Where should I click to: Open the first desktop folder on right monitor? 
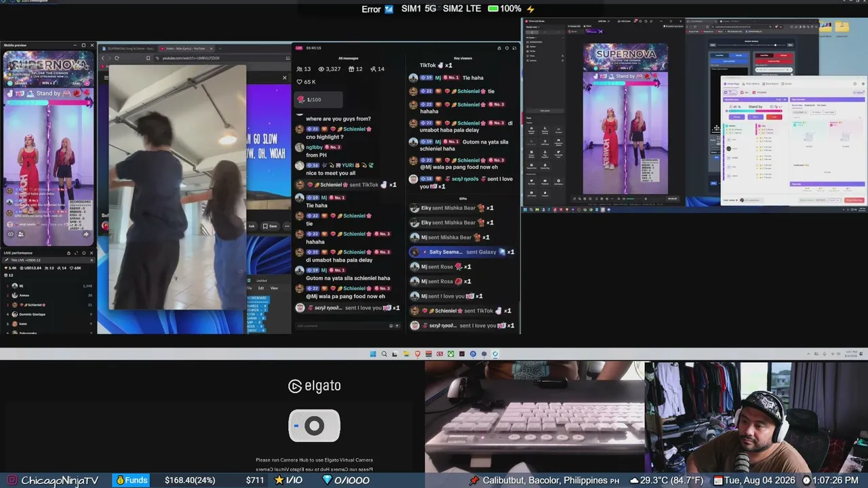coord(825,28)
